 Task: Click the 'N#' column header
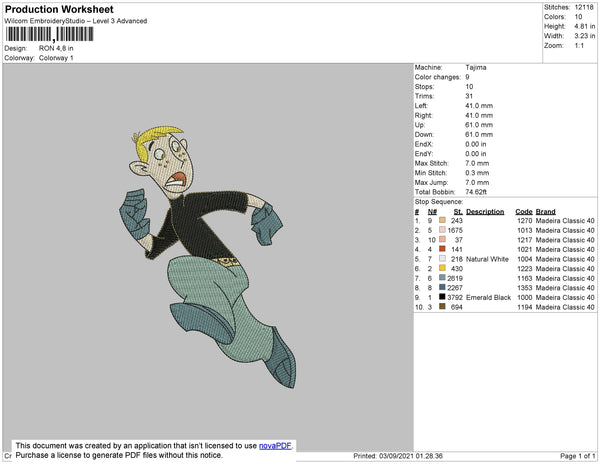point(432,212)
